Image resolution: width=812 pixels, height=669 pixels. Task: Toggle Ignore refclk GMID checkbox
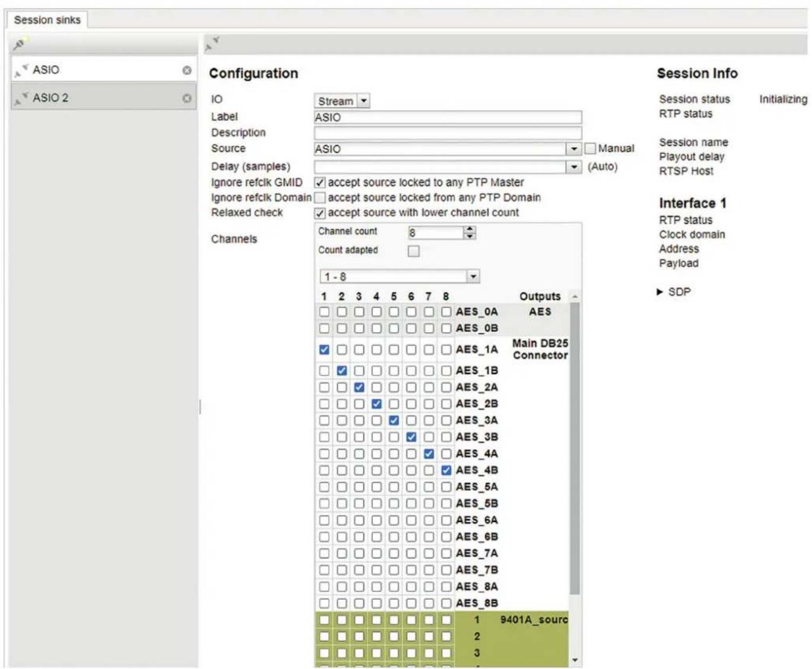320,183
